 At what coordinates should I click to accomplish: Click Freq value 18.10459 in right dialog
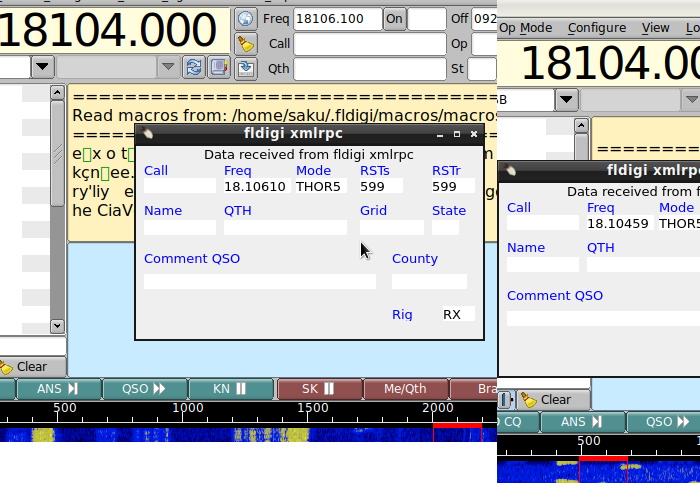tap(620, 223)
